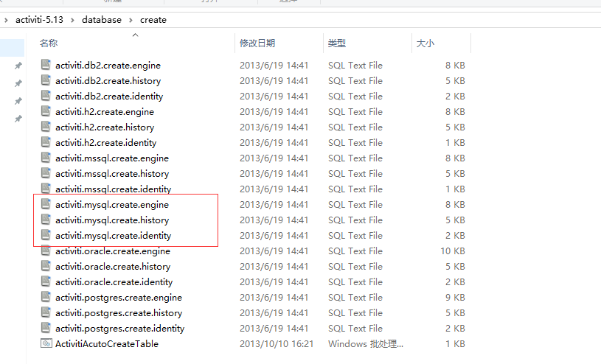
Task: Select file name activiti.mssql.create.engine
Action: [x=112, y=158]
